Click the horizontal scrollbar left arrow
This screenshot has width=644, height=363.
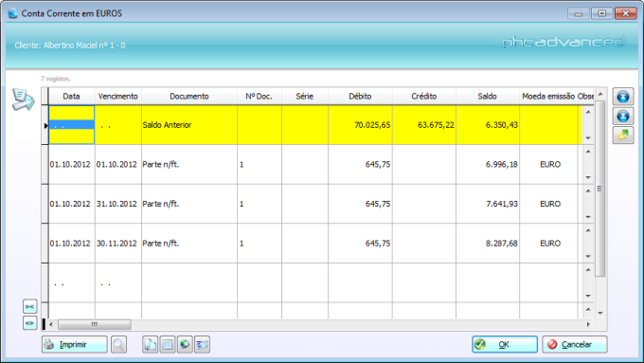pyautogui.click(x=51, y=324)
